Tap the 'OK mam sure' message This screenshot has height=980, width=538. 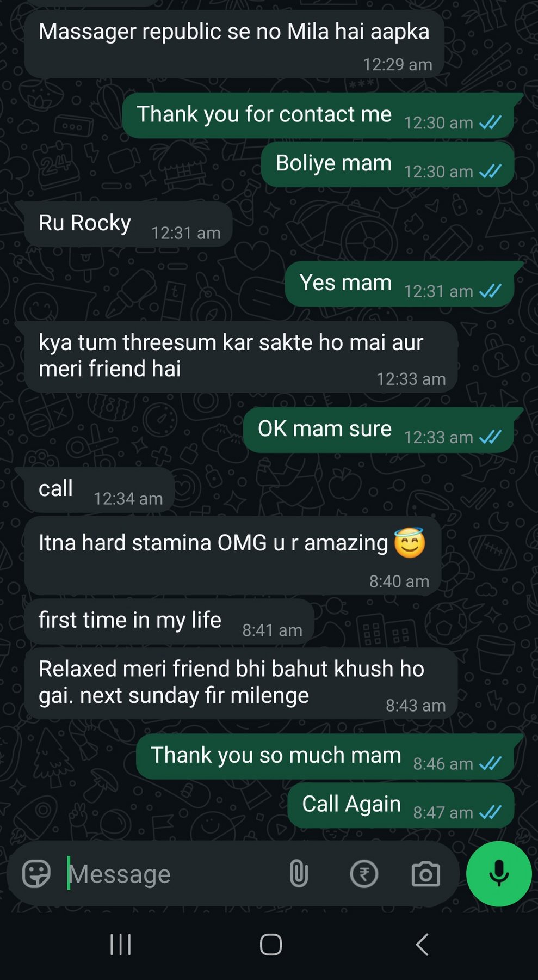click(379, 430)
